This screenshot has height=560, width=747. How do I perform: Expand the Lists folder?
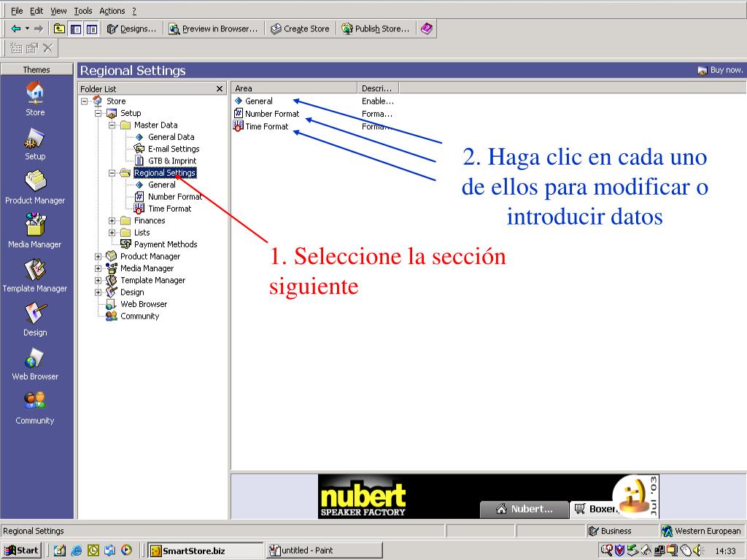(x=112, y=233)
